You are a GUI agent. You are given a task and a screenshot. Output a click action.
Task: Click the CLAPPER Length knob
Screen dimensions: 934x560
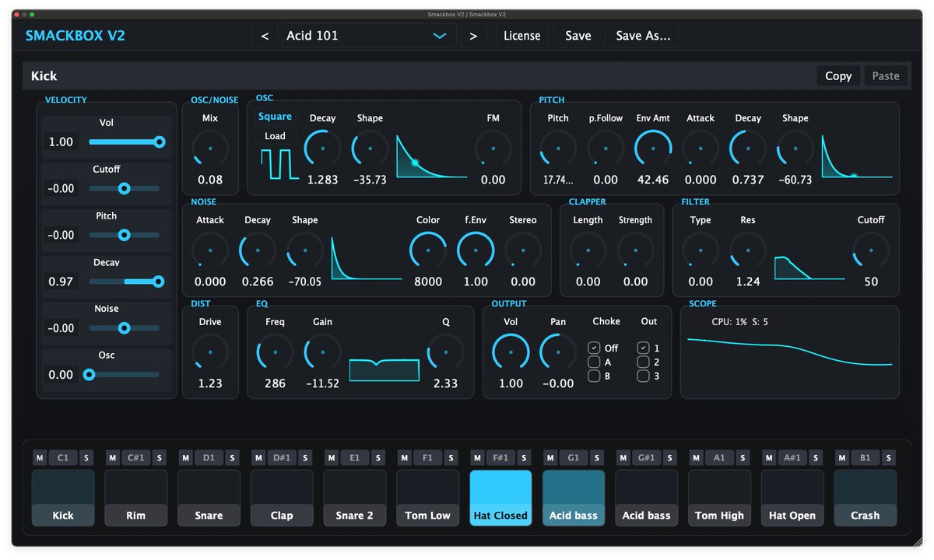click(588, 250)
